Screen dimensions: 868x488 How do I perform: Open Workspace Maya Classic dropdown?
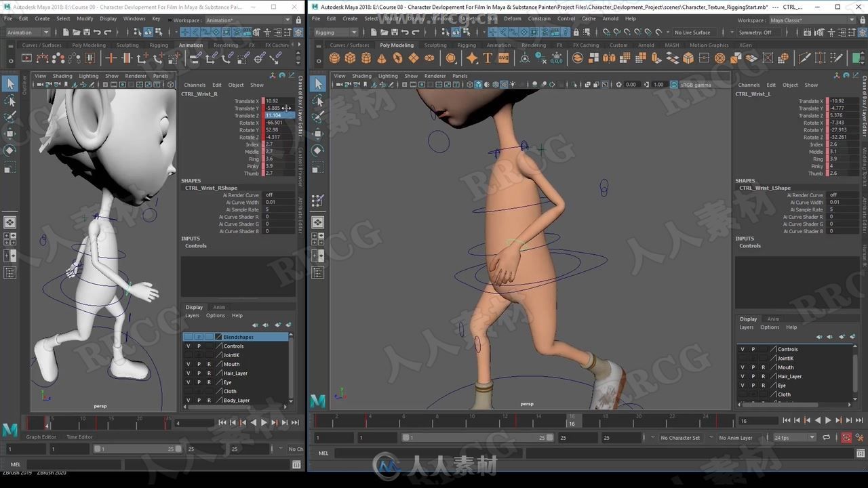pyautogui.click(x=812, y=20)
